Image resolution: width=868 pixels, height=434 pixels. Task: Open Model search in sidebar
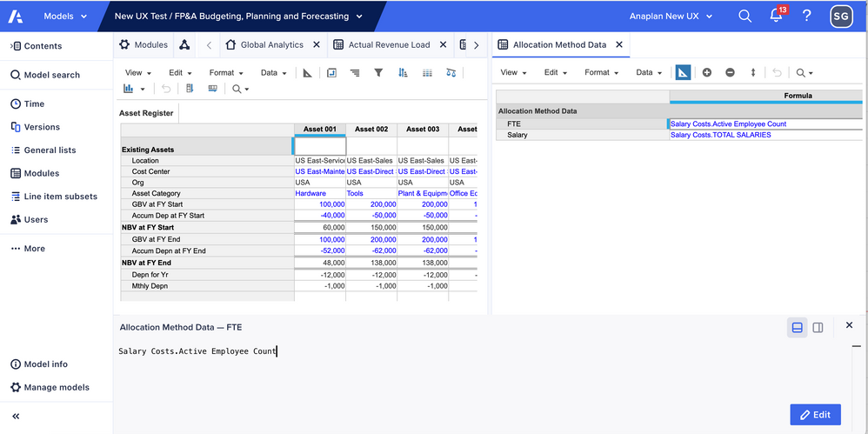pos(45,75)
